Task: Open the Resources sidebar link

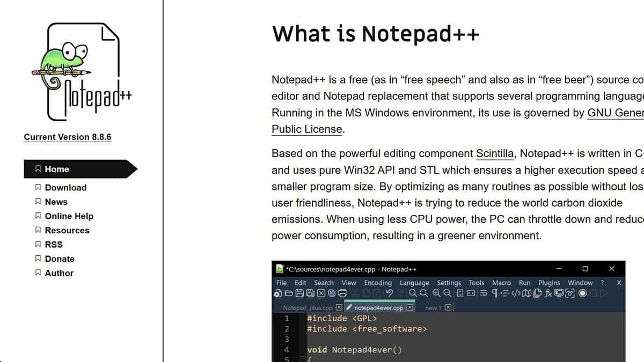Action: click(x=67, y=230)
